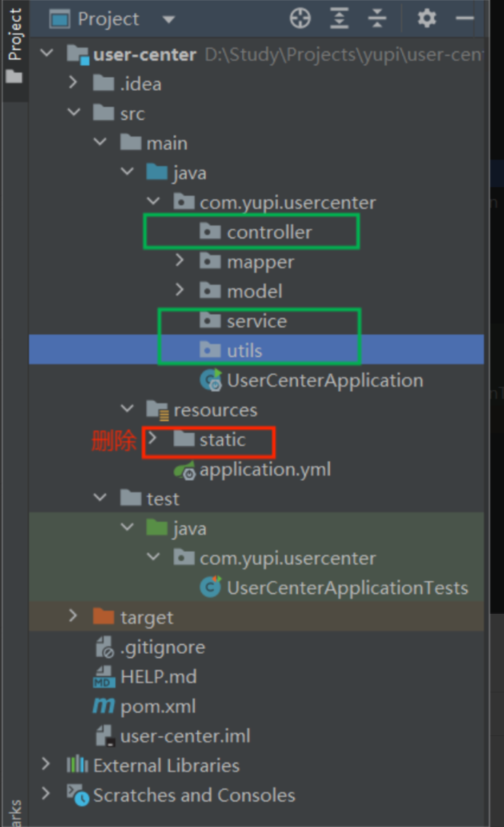The image size is (504, 827).
Task: Open the Project panel settings gear
Action: coord(427,18)
